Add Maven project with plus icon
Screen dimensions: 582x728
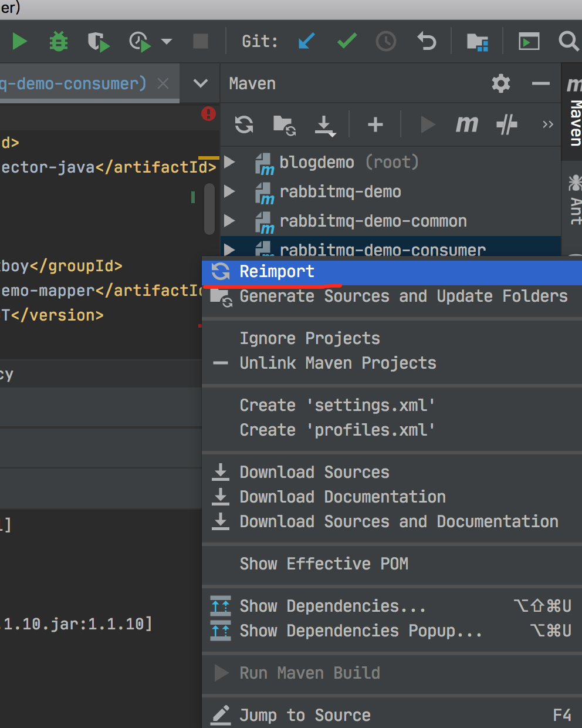375,124
